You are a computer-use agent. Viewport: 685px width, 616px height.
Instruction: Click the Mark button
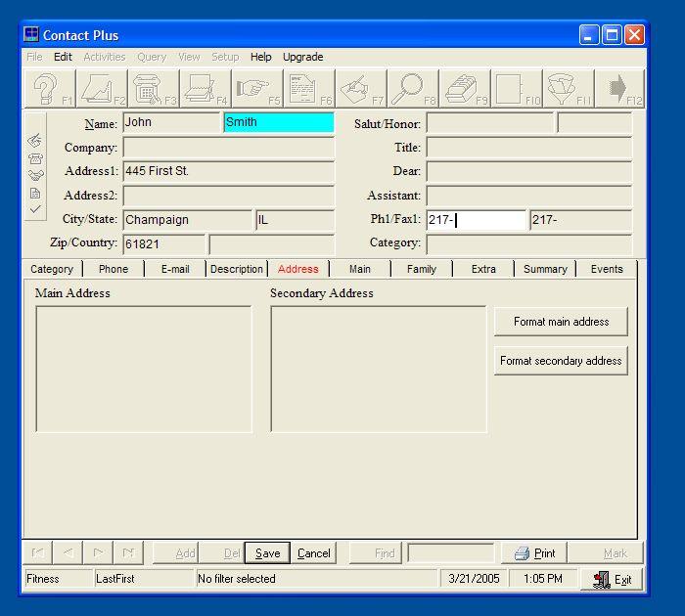point(606,553)
